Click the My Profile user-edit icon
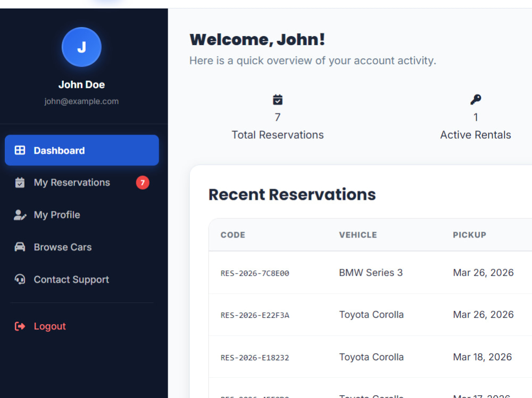The image size is (532, 398). [20, 215]
